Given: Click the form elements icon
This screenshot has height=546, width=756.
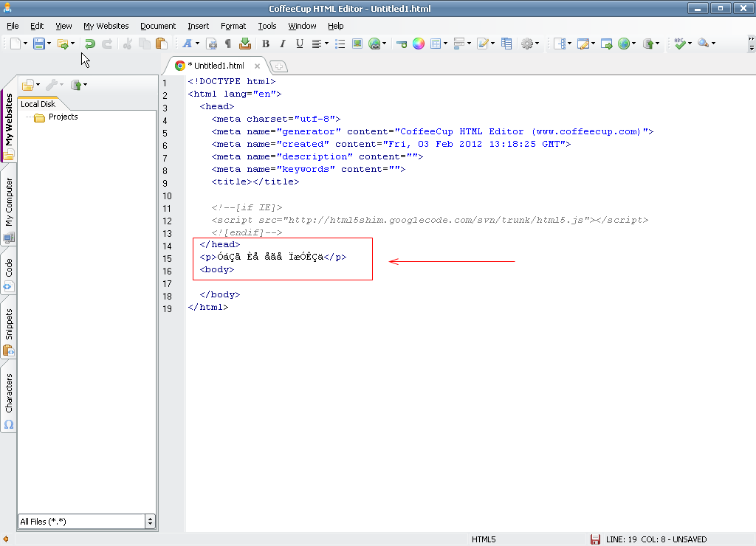Looking at the screenshot, I should [x=459, y=44].
